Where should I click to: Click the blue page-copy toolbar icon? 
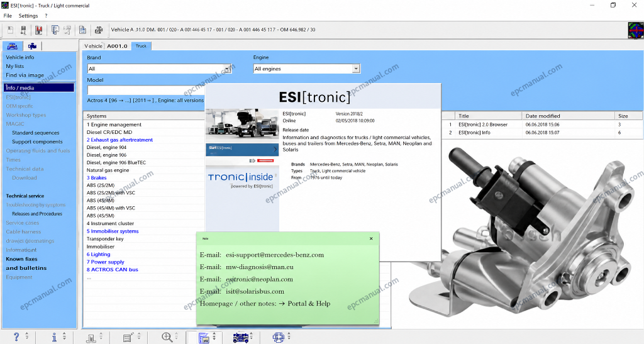[x=55, y=30]
